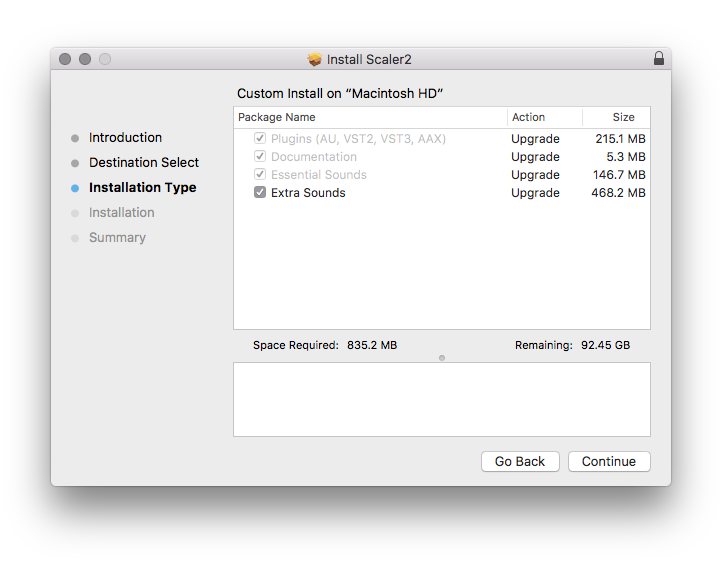722x561 pixels.
Task: Click the bullet beside Introduction step
Action: (75, 138)
